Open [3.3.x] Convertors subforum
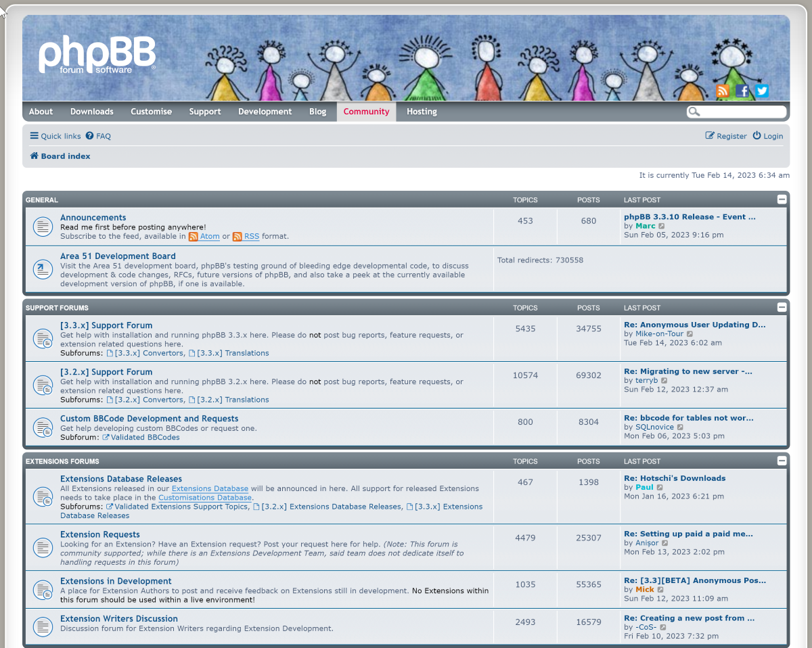The width and height of the screenshot is (812, 648). point(145,353)
